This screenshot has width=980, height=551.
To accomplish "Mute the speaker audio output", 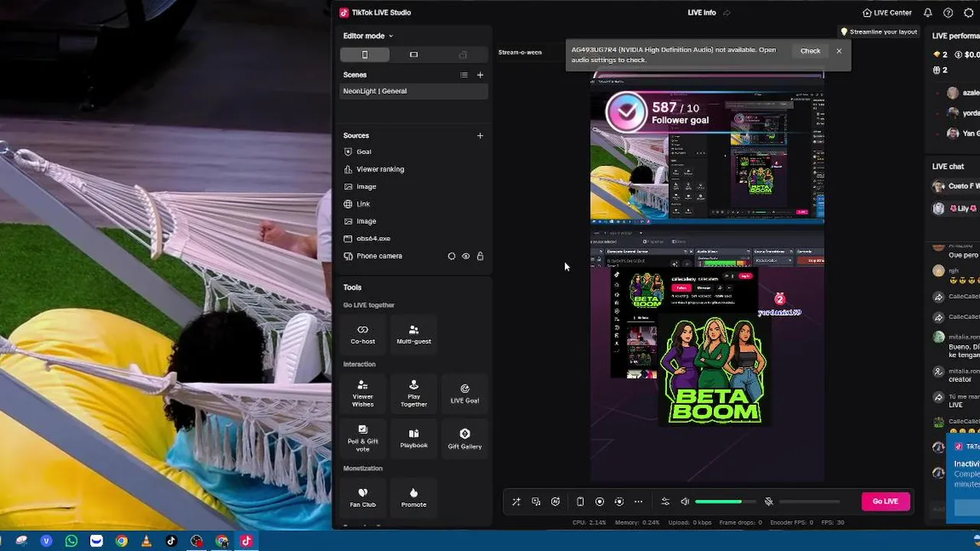I will 685,502.
